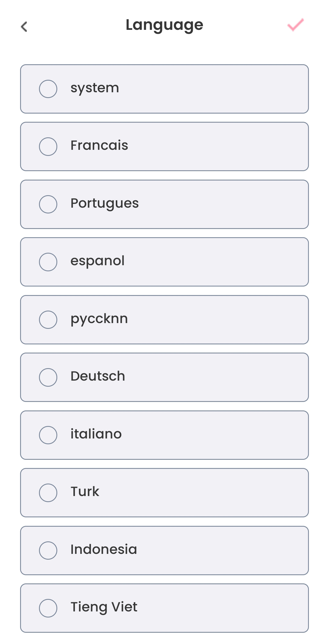Pick the Turk radio button
329x644 pixels.
click(48, 493)
